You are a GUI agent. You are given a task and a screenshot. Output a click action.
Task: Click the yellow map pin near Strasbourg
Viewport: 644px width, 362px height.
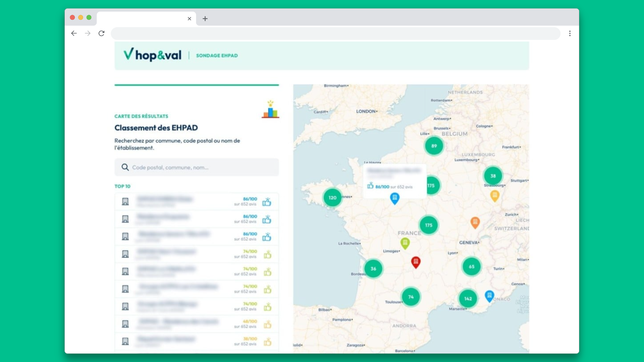pyautogui.click(x=494, y=195)
